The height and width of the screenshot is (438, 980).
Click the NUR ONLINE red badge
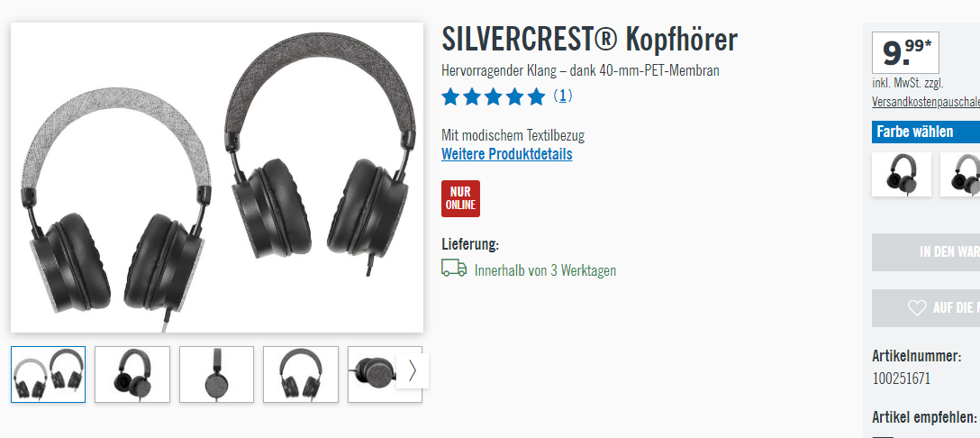pos(460,198)
